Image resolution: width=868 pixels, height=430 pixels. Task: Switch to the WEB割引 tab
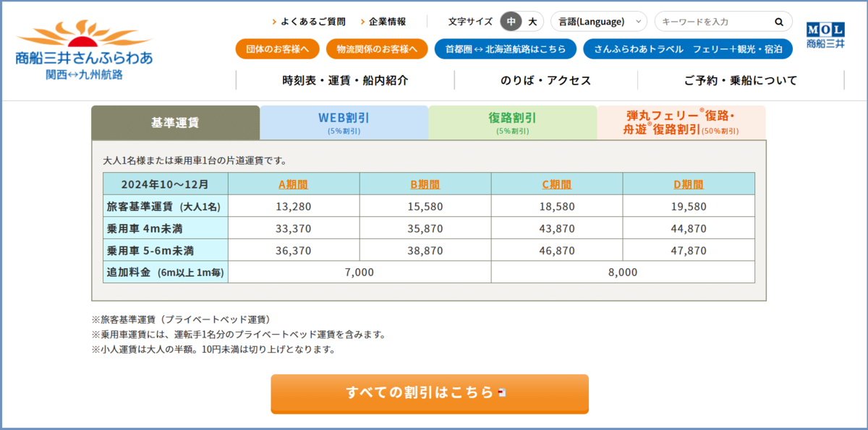point(344,123)
